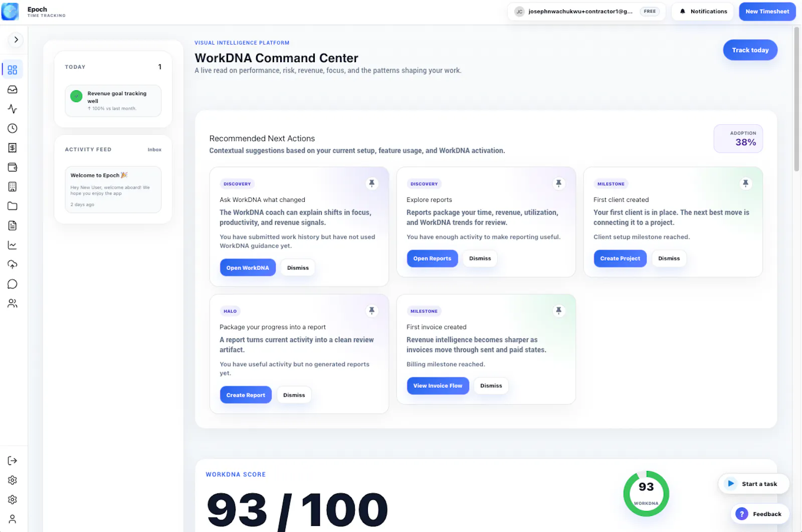Click the HALO tag on report card

[x=230, y=311]
